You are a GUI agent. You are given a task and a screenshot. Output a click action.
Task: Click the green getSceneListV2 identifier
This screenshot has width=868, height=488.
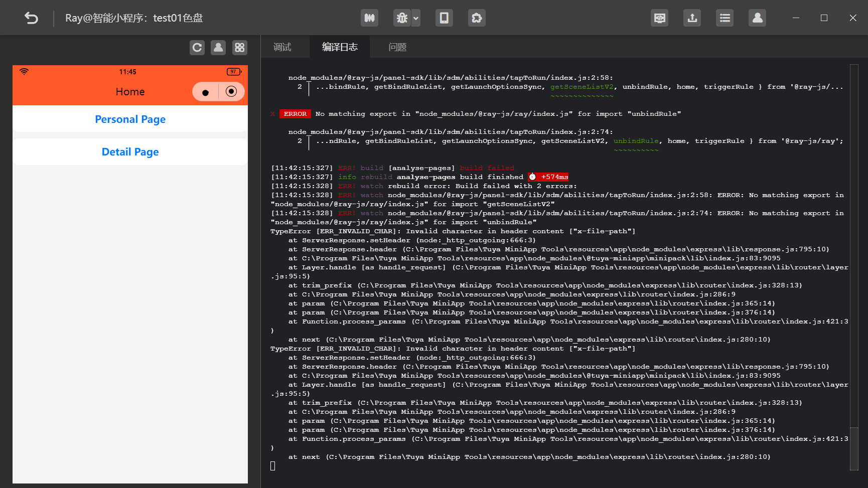pyautogui.click(x=582, y=87)
